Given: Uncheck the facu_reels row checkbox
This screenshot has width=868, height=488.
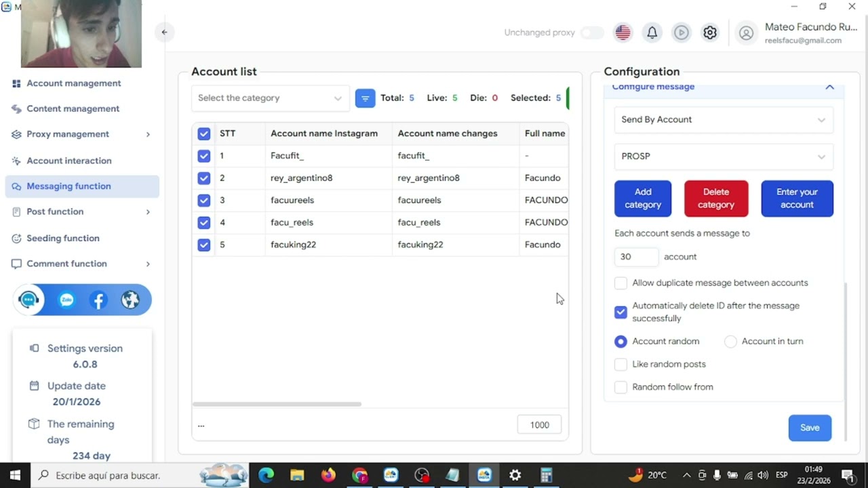Looking at the screenshot, I should coord(204,222).
